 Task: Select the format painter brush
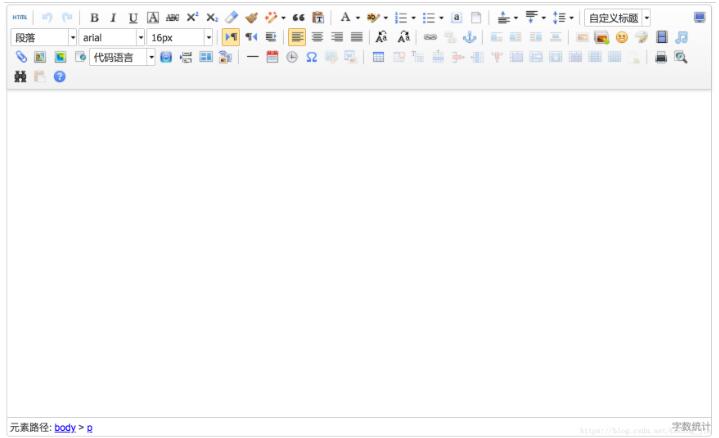tap(251, 18)
